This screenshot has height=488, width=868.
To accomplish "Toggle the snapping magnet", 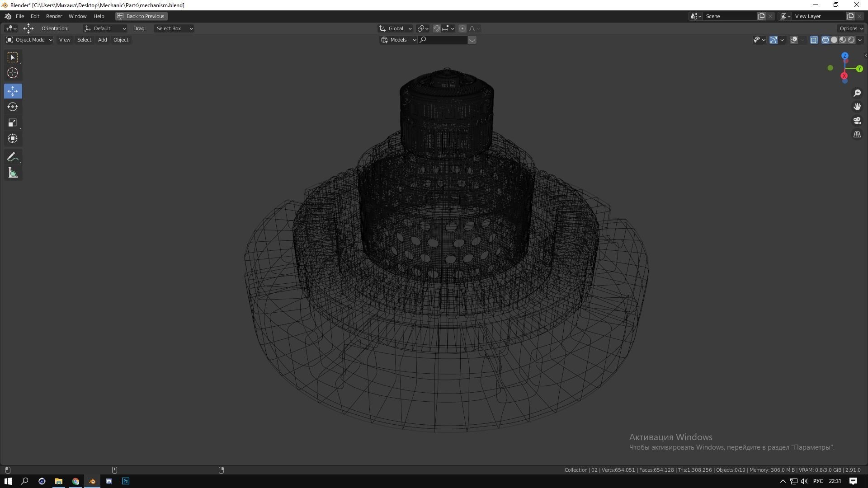I will [x=437, y=28].
